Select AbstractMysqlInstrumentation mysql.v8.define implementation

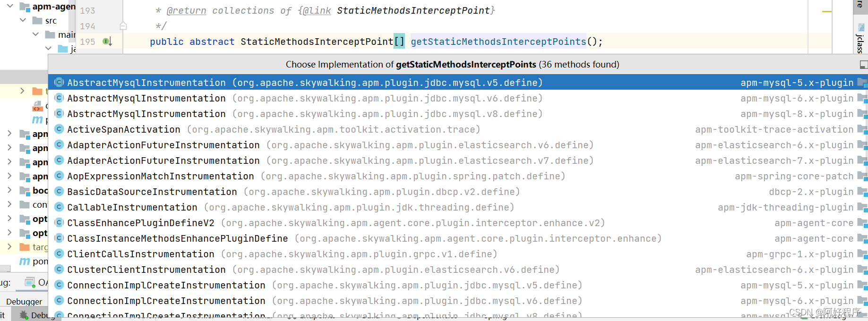pyautogui.click(x=457, y=114)
